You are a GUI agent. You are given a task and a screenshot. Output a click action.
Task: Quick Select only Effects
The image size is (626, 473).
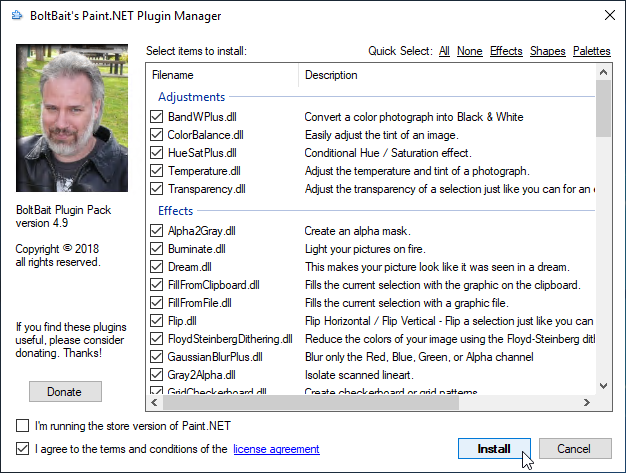[x=506, y=51]
